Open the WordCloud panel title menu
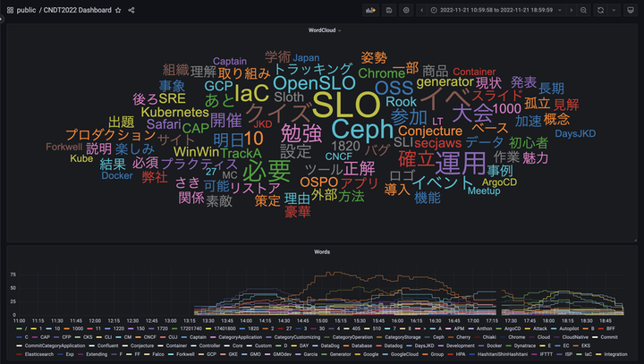 pyautogui.click(x=320, y=30)
